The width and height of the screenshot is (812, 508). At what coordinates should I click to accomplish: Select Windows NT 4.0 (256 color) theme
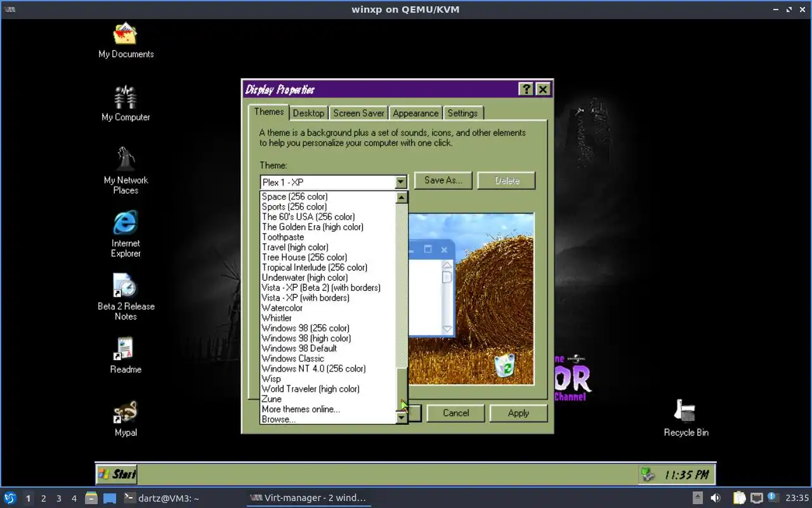328,370
